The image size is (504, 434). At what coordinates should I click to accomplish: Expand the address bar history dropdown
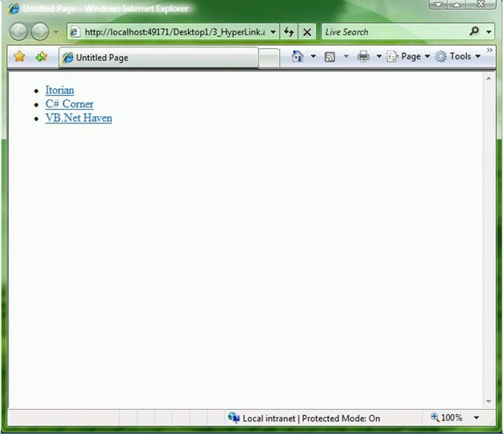tap(274, 32)
